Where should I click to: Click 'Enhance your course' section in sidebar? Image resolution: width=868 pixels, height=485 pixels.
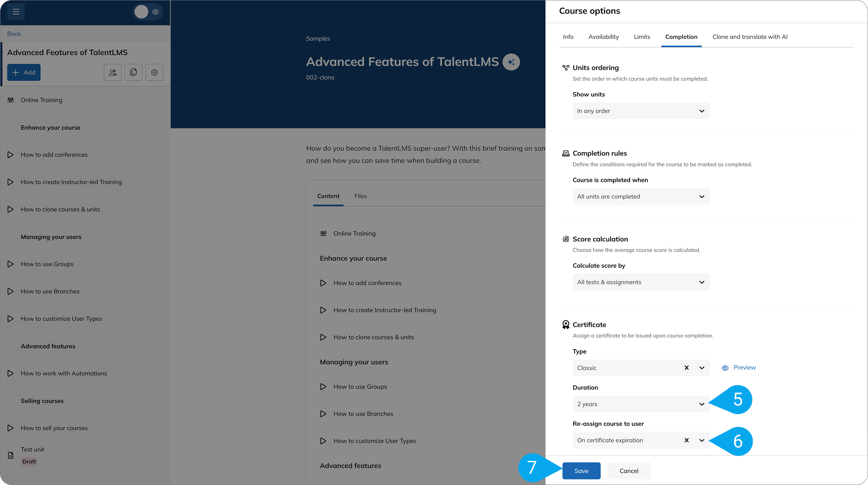coord(51,127)
